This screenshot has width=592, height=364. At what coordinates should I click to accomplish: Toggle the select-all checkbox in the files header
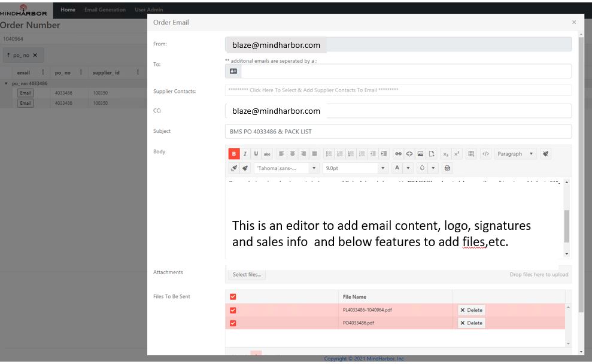click(x=233, y=296)
